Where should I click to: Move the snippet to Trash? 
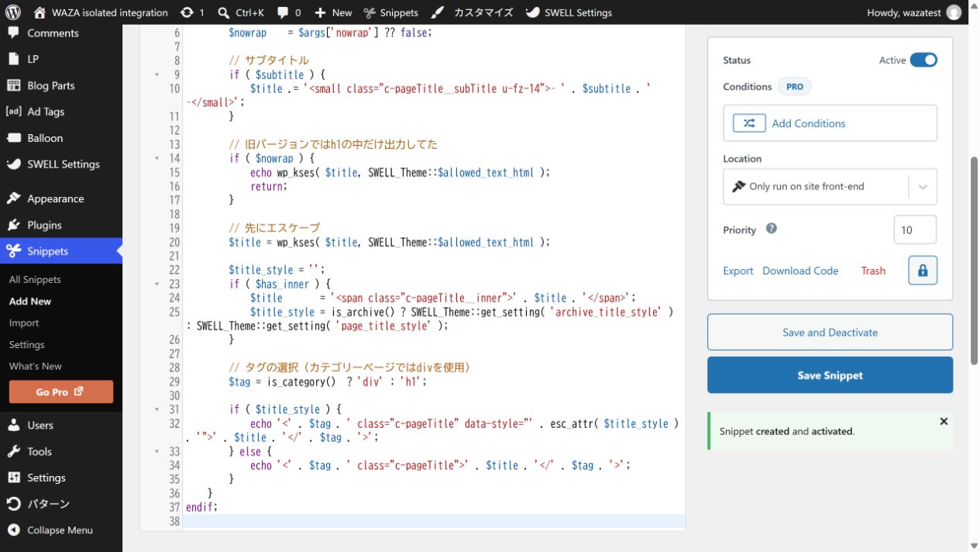(x=873, y=271)
